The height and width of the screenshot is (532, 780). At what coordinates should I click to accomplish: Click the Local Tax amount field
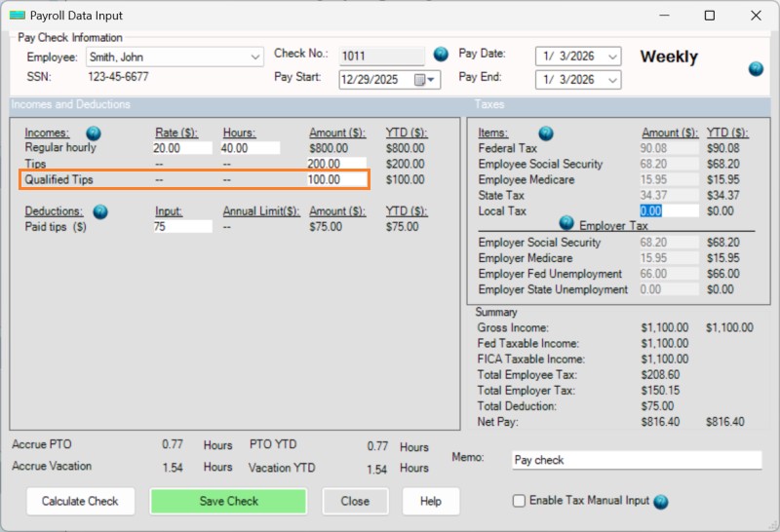click(669, 210)
